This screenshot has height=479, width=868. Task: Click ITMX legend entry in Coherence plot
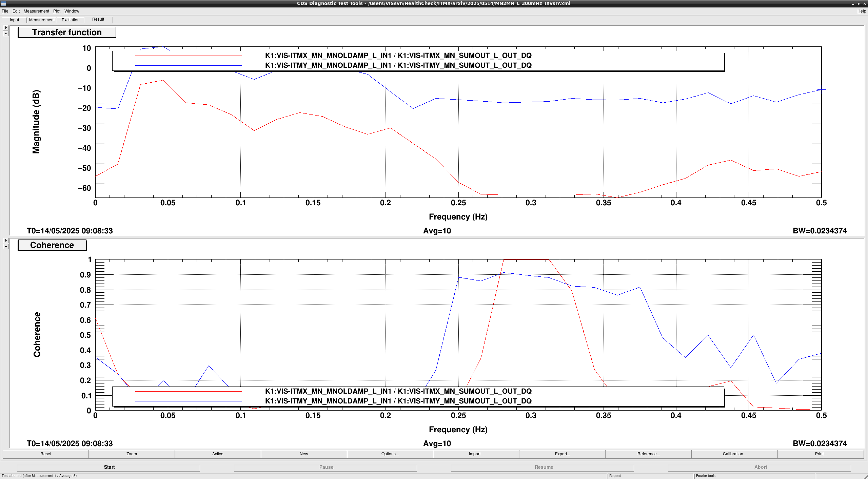point(398,391)
